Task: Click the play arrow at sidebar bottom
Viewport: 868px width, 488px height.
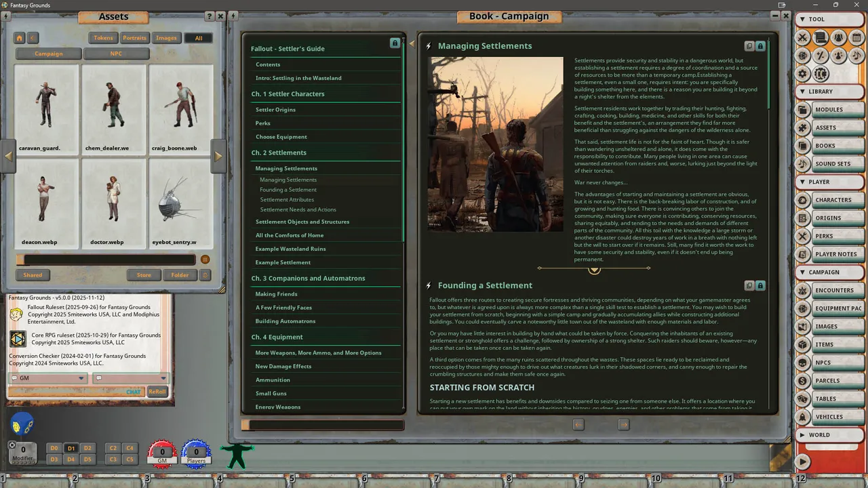Action: tap(803, 462)
